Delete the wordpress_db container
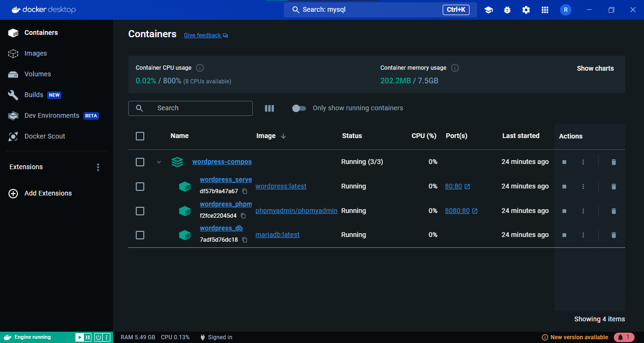The image size is (644, 343). tap(613, 235)
